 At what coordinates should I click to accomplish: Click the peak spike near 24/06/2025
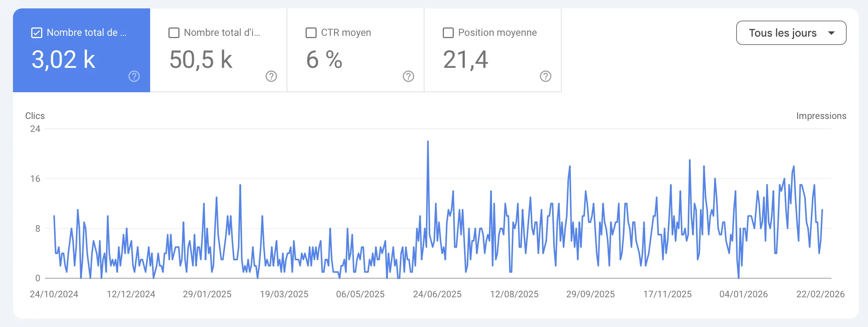[x=428, y=141]
